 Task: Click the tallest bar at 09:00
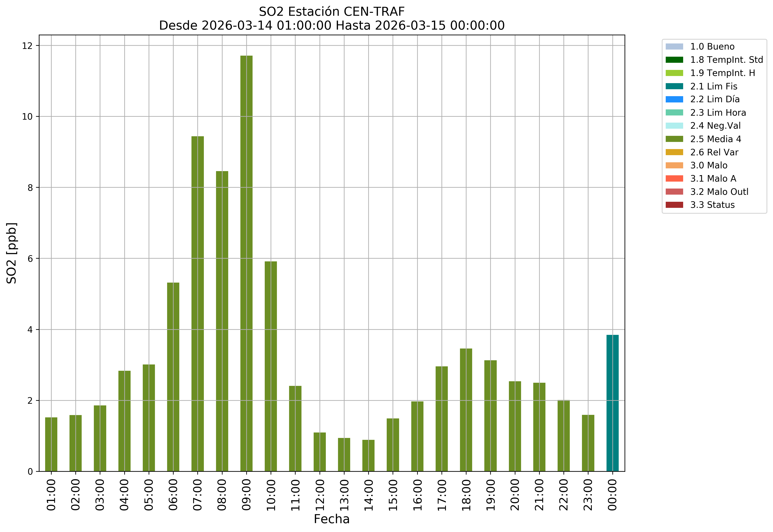[246, 263]
